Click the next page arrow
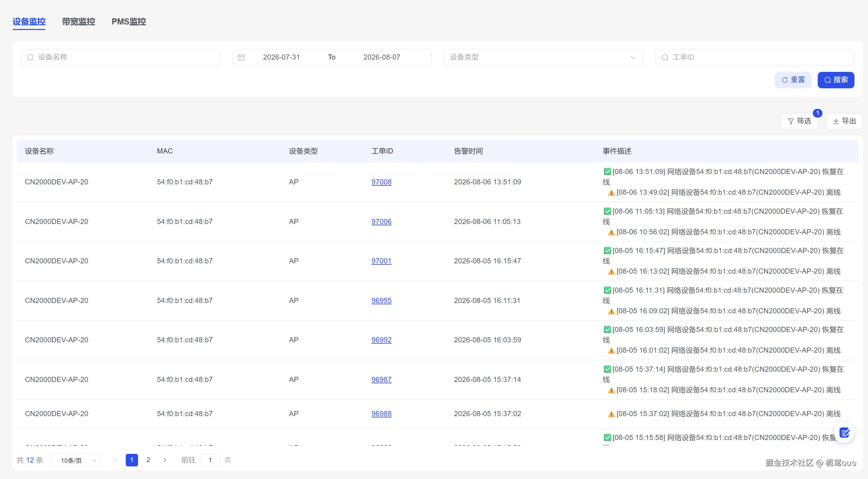Image resolution: width=868 pixels, height=479 pixels. coord(165,460)
